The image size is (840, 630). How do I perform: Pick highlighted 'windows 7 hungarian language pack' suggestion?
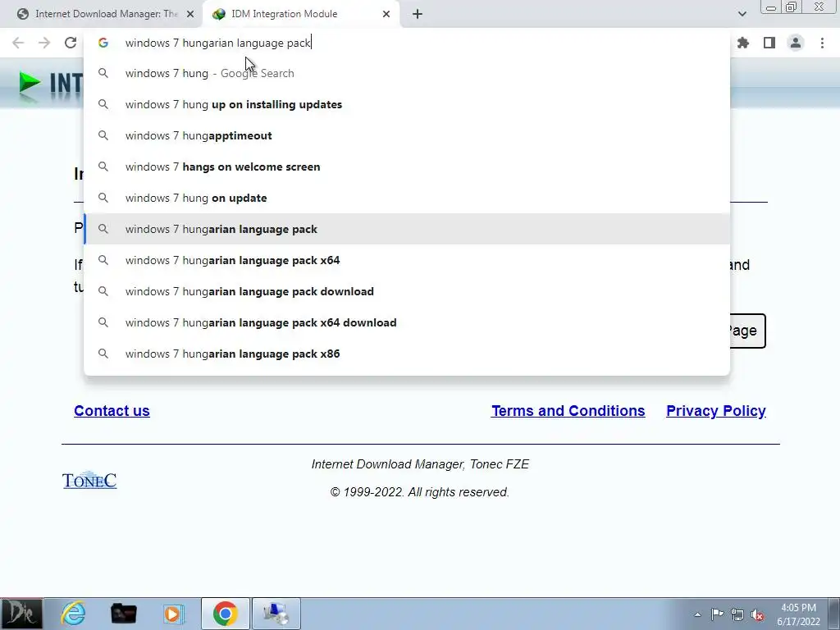pos(407,229)
